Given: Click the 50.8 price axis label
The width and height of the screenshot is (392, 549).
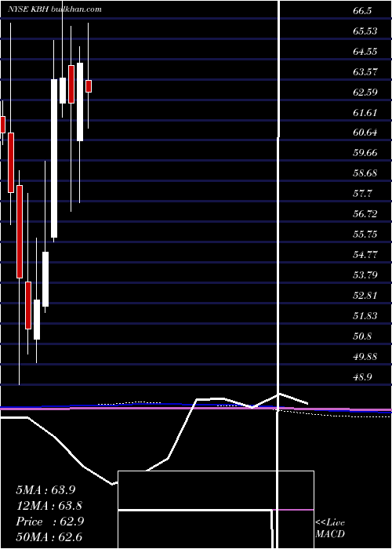Looking at the screenshot, I should pyautogui.click(x=362, y=336).
